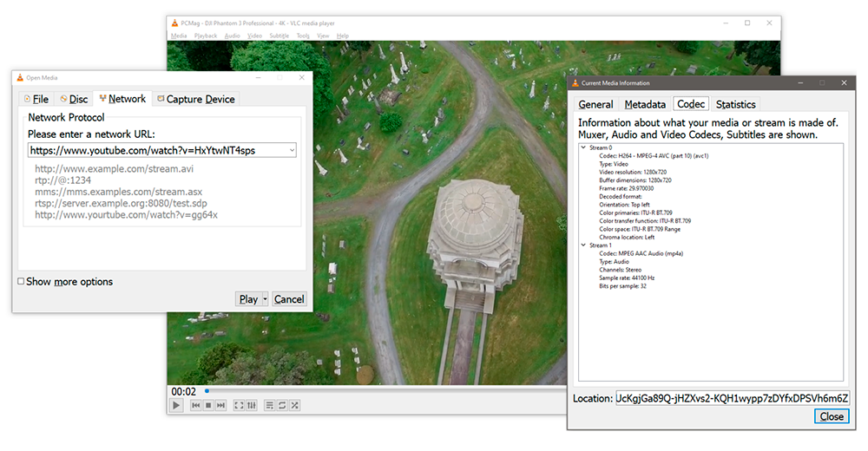This screenshot has height=451, width=868.
Task: Select 'Video resolution: 1280x720' row
Action: (x=633, y=172)
